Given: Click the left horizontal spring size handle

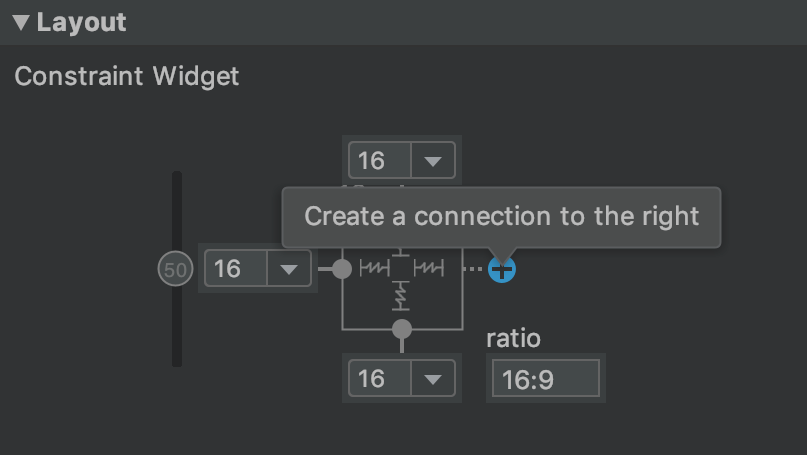Looking at the screenshot, I should [x=374, y=269].
